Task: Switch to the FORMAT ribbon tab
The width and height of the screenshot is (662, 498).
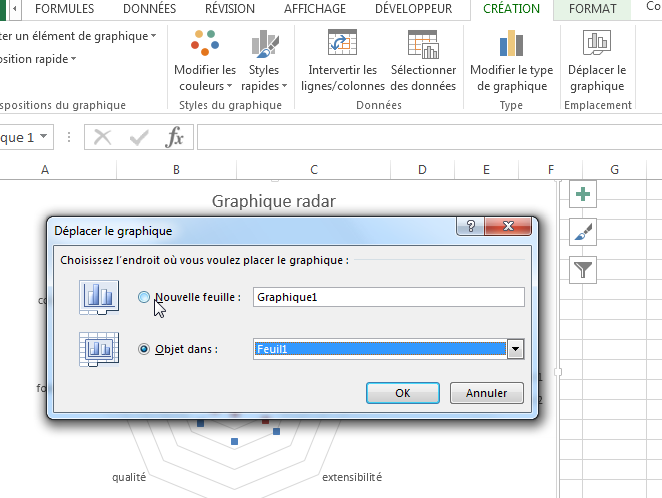Action: (592, 9)
